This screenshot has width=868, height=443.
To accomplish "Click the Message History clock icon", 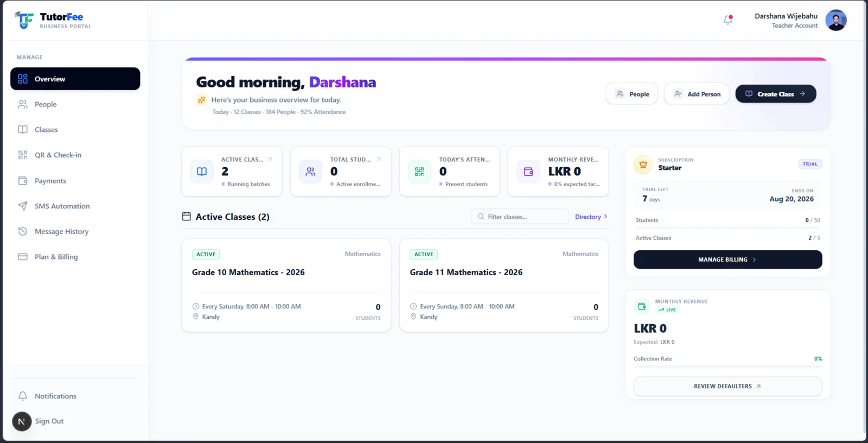I will point(23,231).
